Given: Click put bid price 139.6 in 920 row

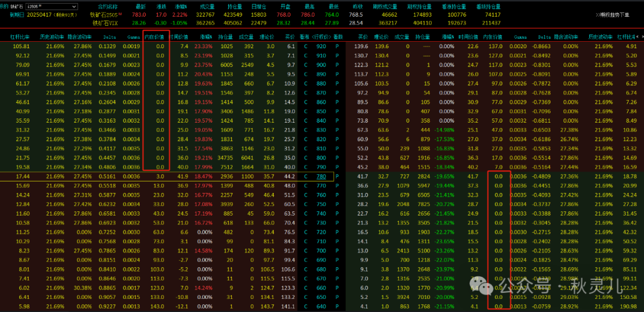Looking at the screenshot, I should coord(361,46).
